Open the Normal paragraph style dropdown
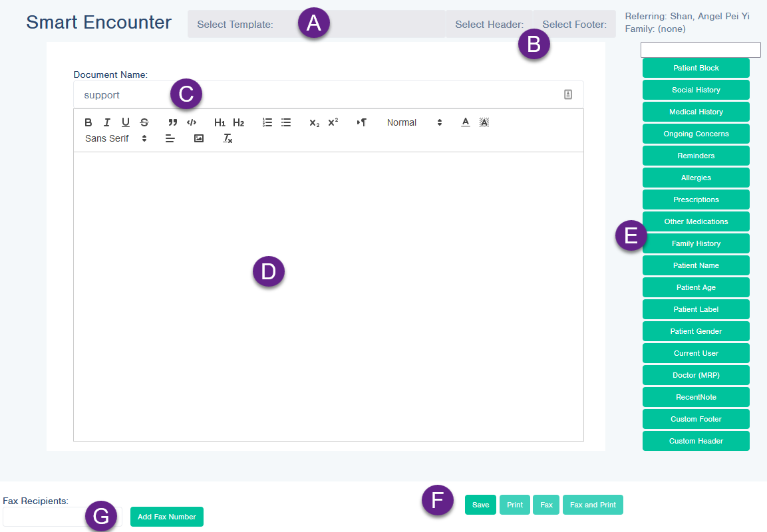767x532 pixels. (x=412, y=122)
